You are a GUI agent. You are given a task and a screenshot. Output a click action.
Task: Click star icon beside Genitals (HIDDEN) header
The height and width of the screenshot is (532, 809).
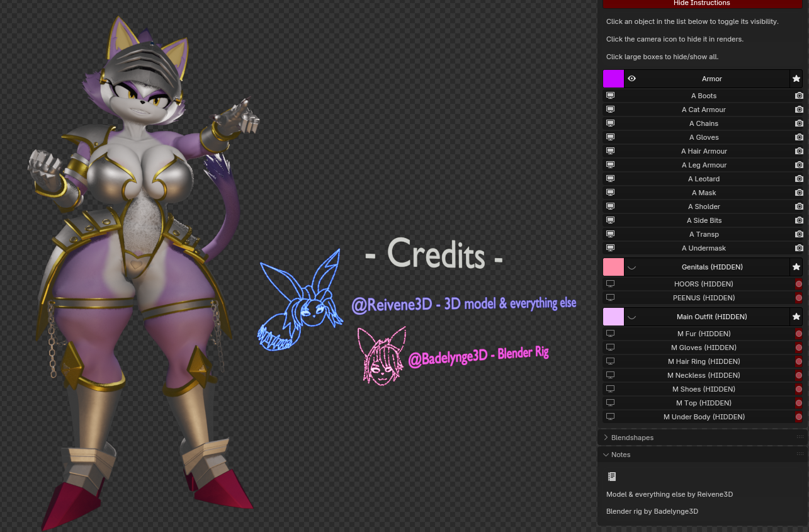pyautogui.click(x=796, y=267)
